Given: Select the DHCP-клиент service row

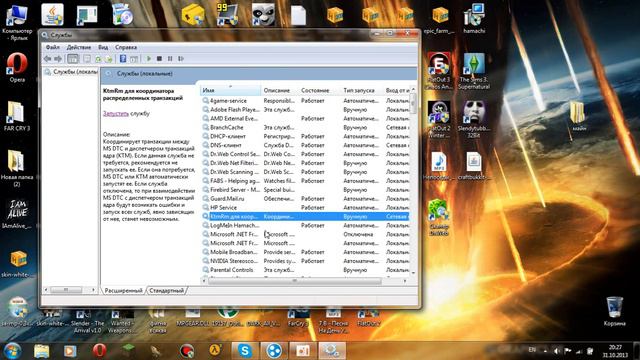Looking at the screenshot, I should click(x=305, y=136).
